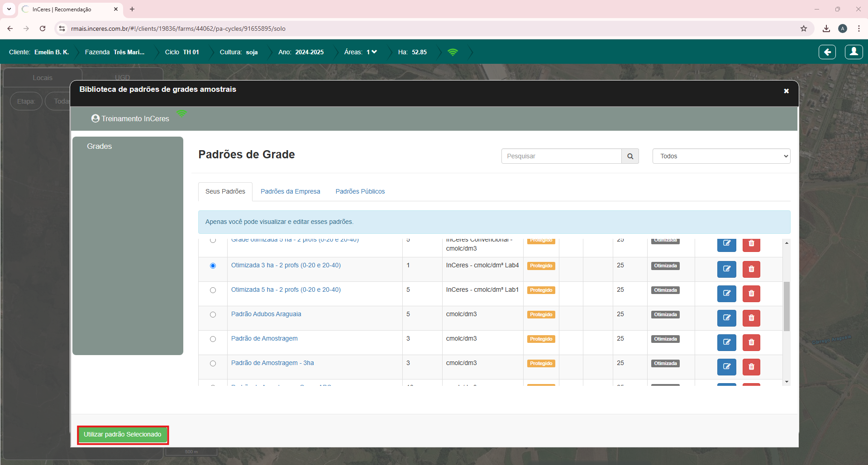Expand the Áreas 1 dropdown
This screenshot has width=868, height=465.
372,52
